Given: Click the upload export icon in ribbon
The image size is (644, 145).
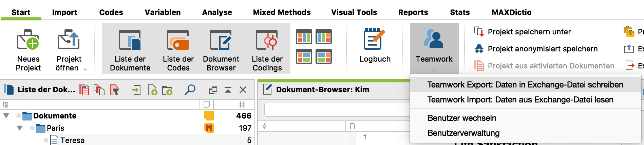Looking at the screenshot, I should tap(629, 49).
